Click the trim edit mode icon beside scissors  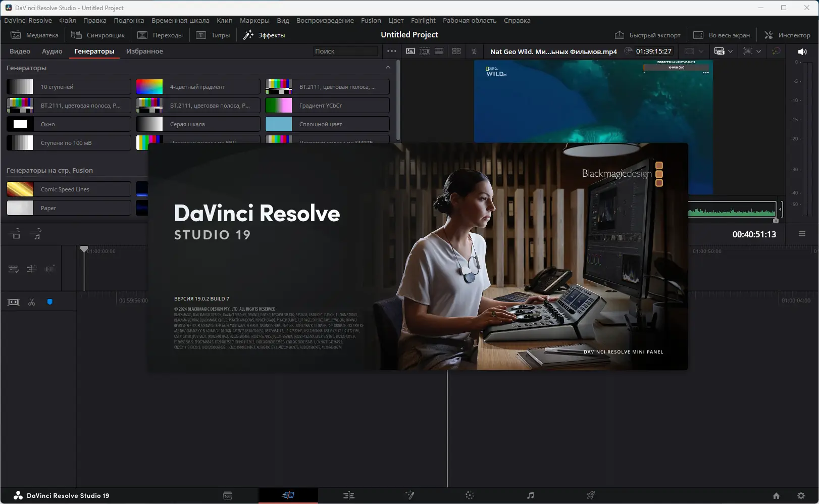(14, 302)
